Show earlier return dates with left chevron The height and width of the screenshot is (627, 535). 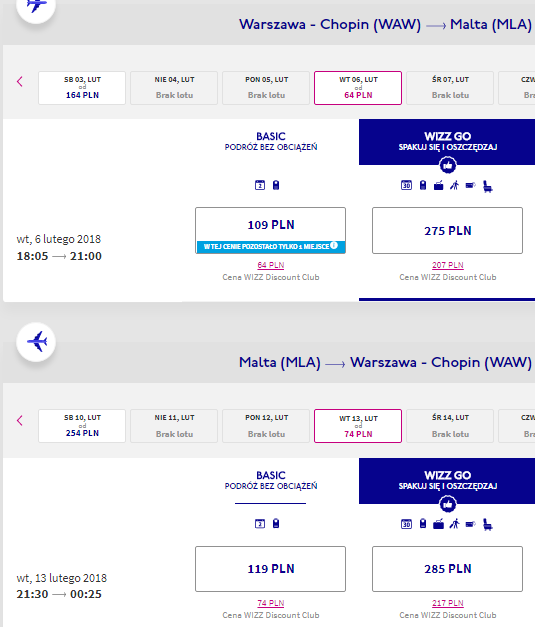20,420
